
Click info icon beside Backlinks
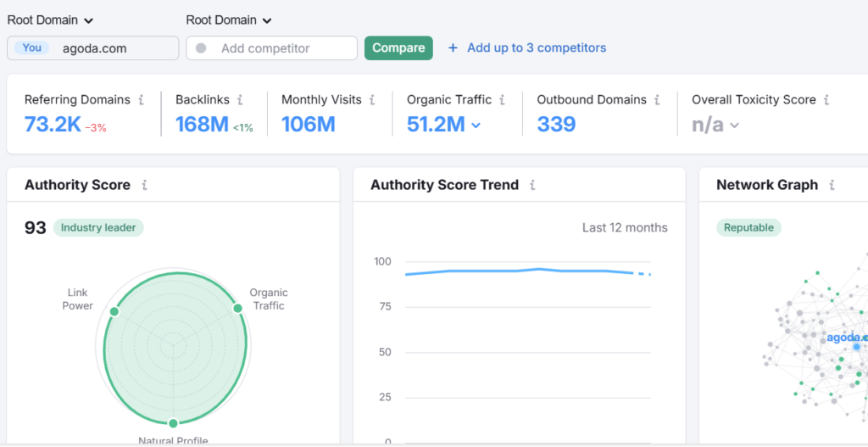click(240, 100)
